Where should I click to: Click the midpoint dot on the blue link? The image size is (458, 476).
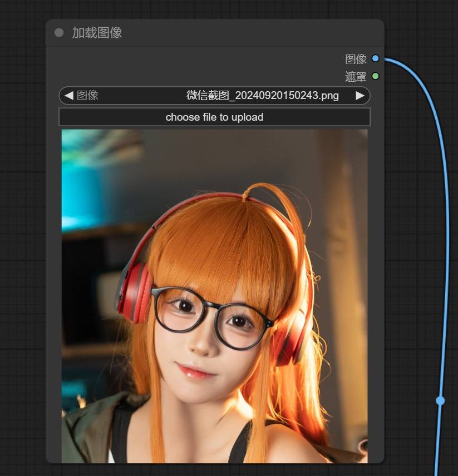click(x=440, y=400)
